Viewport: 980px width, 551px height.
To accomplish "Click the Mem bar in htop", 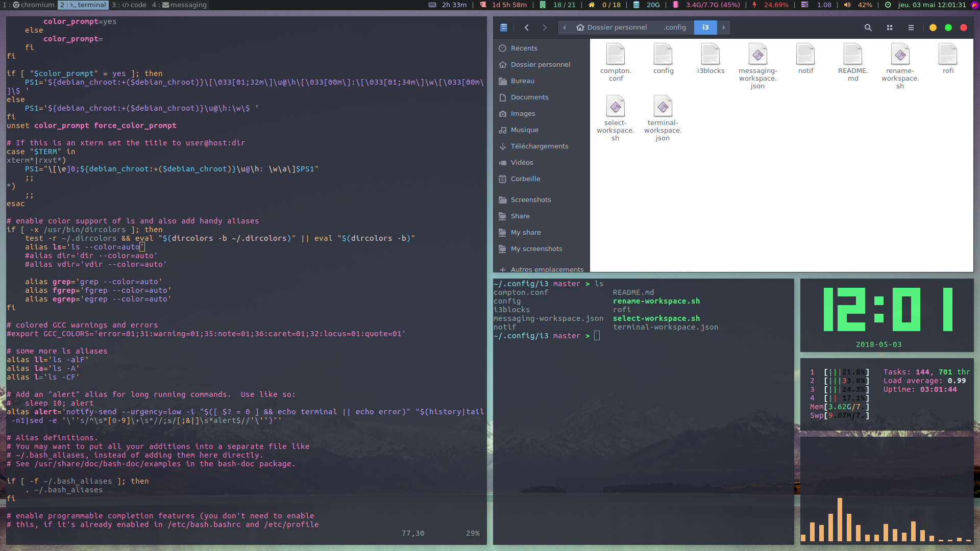I will click(840, 407).
